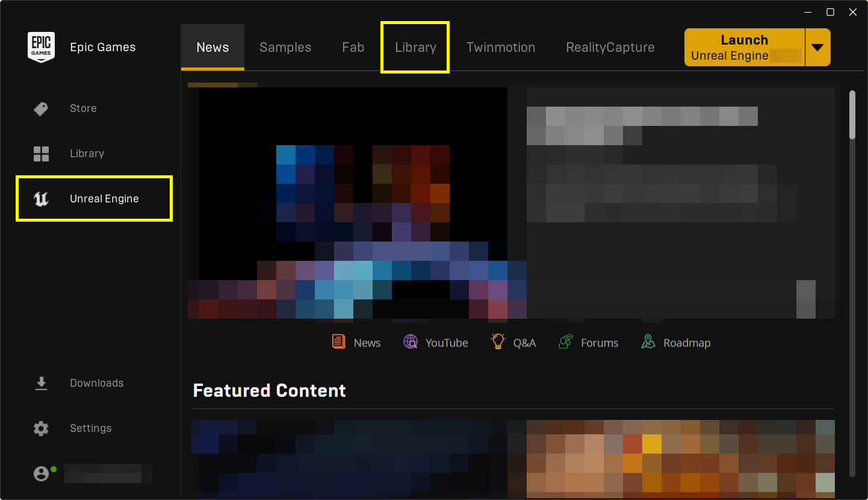Click the blurred account username

tap(108, 473)
